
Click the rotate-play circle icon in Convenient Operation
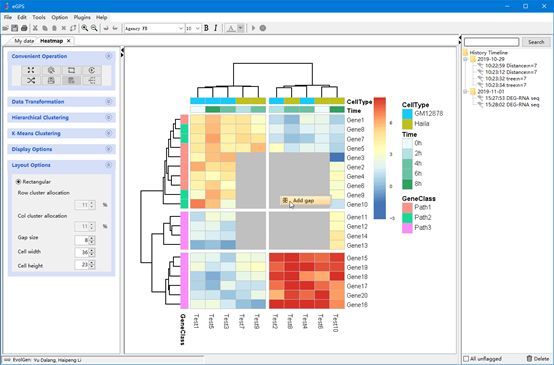(92, 70)
